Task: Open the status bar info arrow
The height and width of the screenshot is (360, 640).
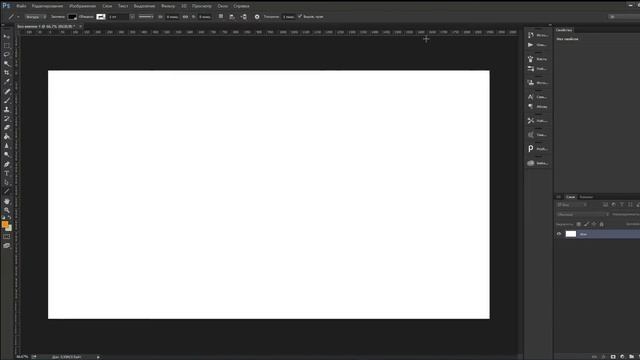Action: point(98,357)
